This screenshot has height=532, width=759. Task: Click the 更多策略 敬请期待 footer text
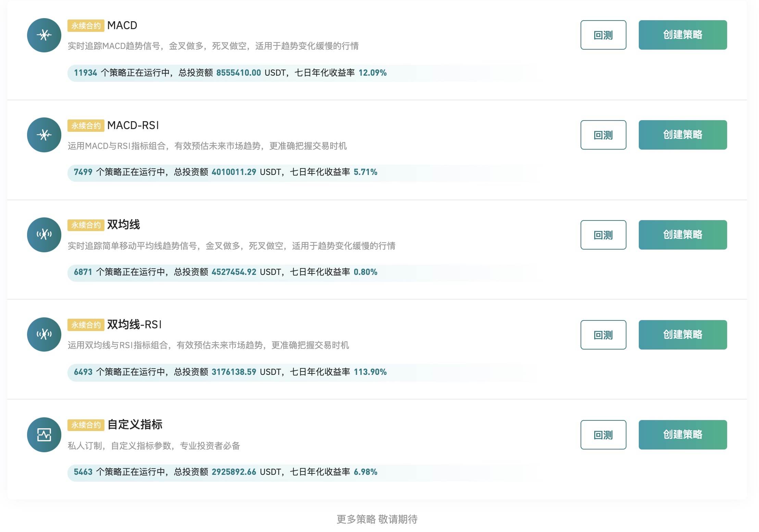[x=377, y=519]
